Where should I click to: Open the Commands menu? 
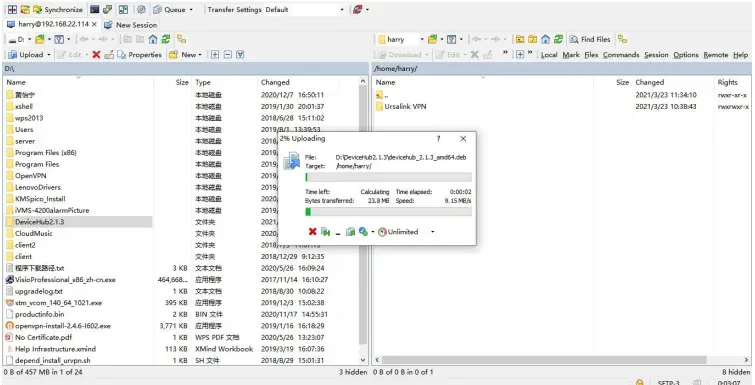(x=621, y=55)
